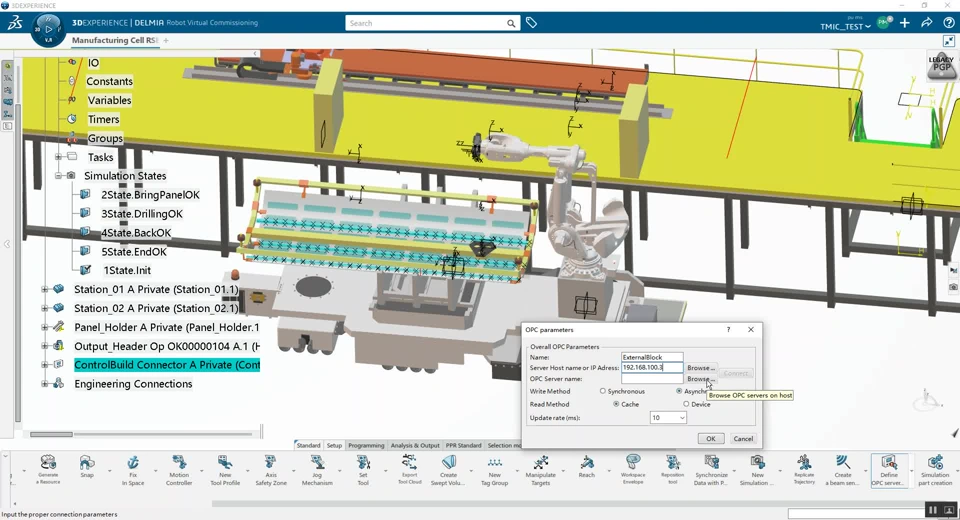Viewport: 960px width, 520px height.
Task: Open dropdown arrow next to Define OPC server
Action: point(912,470)
